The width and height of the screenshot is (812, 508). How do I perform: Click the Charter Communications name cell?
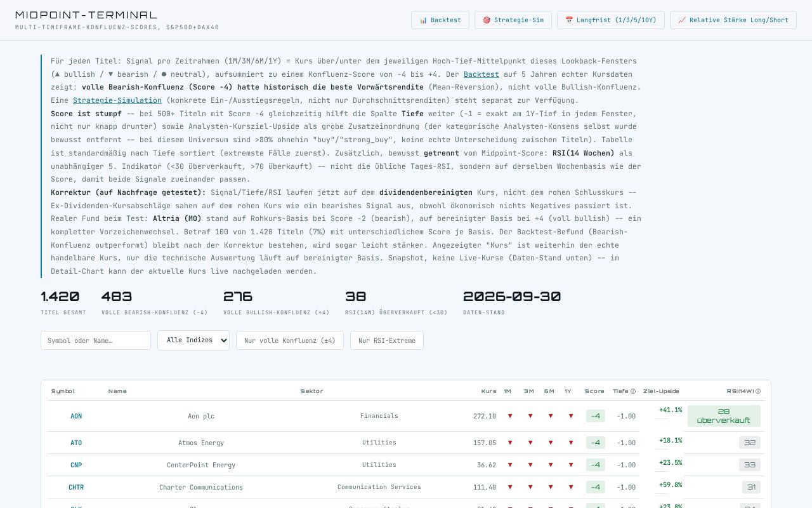pyautogui.click(x=201, y=487)
